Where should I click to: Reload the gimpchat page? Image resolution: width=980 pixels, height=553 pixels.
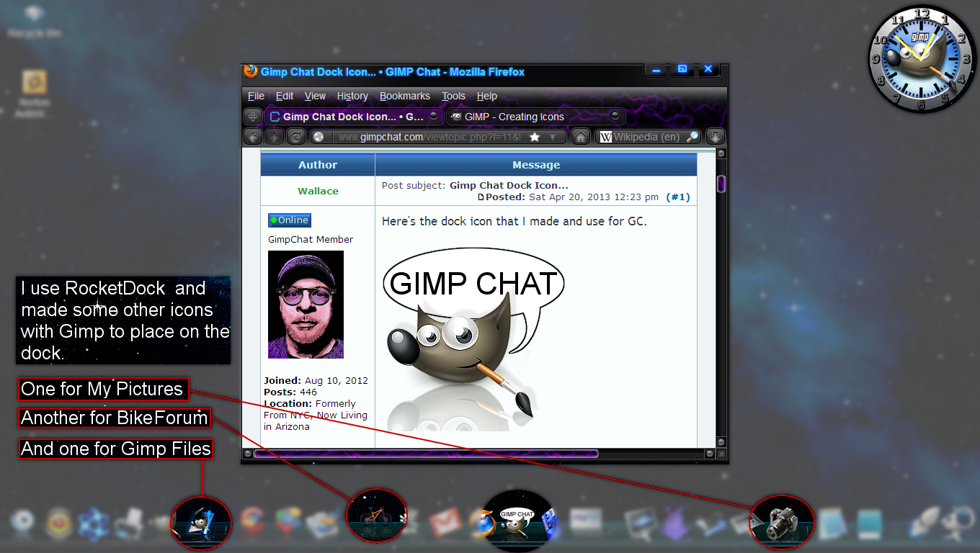click(x=295, y=136)
